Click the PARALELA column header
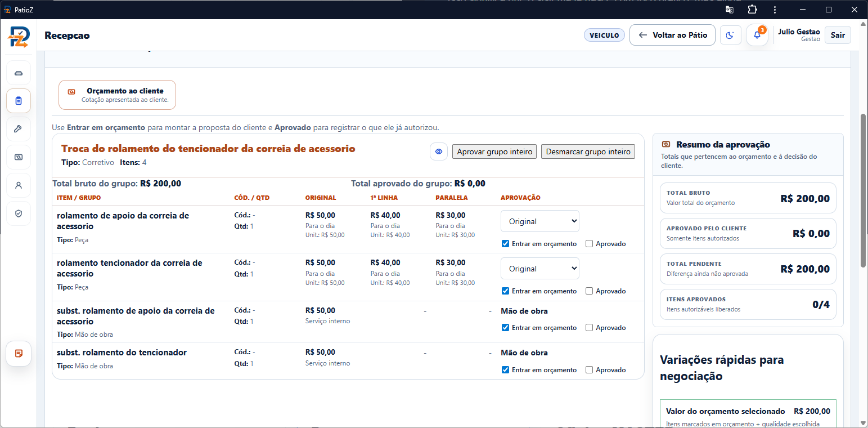Screen dimensions: 868x428 452,198
